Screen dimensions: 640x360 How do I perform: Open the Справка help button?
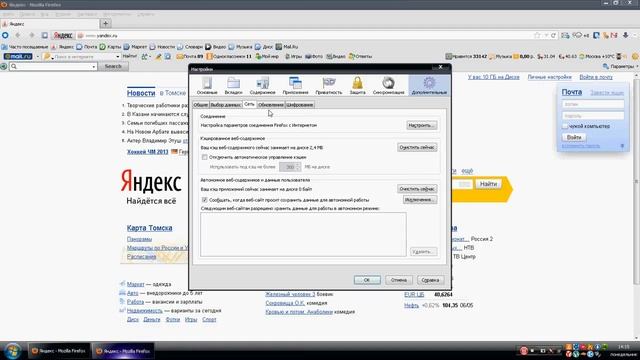pyautogui.click(x=430, y=280)
